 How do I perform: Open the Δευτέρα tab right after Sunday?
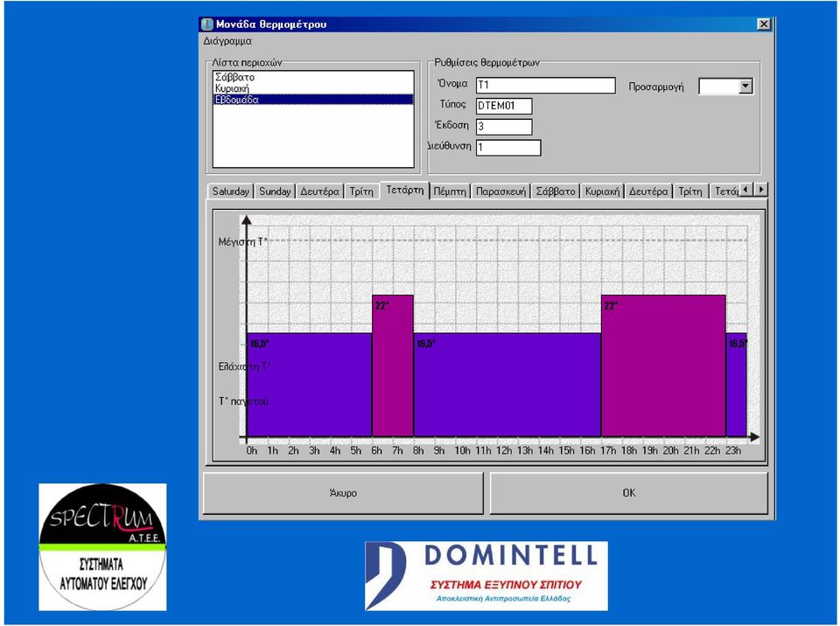[x=320, y=191]
